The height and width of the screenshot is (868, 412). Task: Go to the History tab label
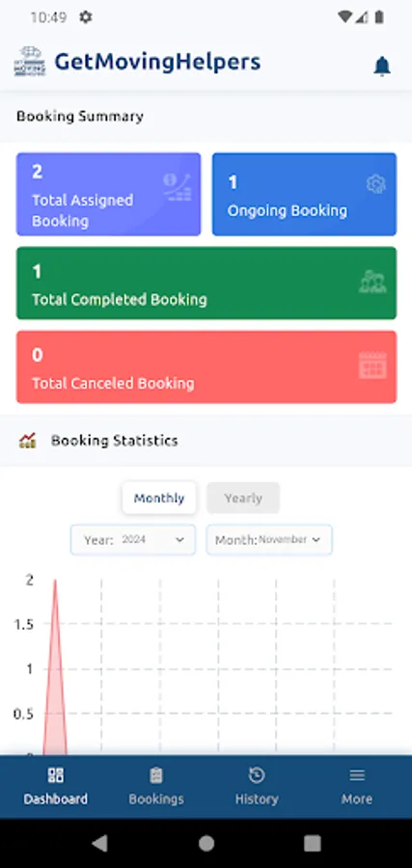pyautogui.click(x=257, y=800)
